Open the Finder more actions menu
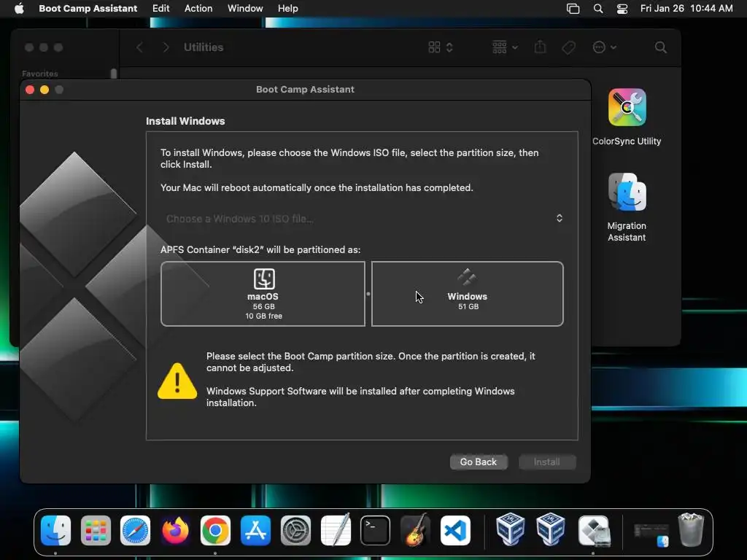The height and width of the screenshot is (560, 747). pyautogui.click(x=604, y=47)
